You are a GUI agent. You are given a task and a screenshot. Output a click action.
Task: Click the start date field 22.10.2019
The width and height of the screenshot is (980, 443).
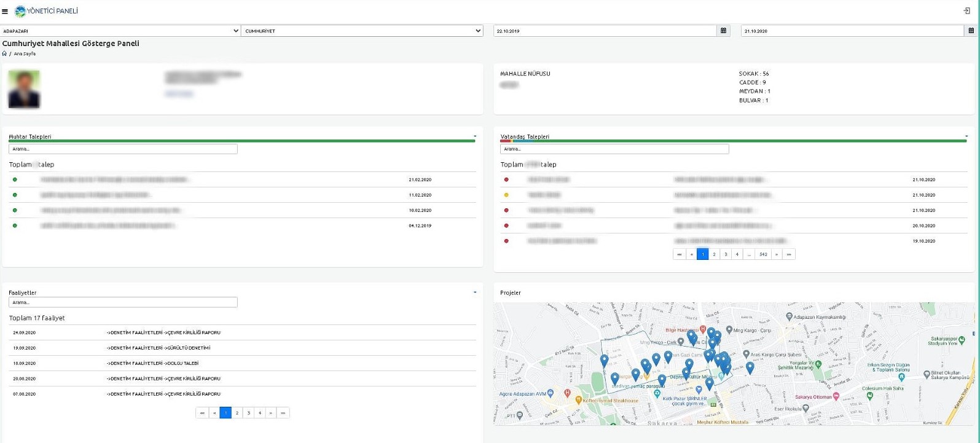[x=605, y=31]
